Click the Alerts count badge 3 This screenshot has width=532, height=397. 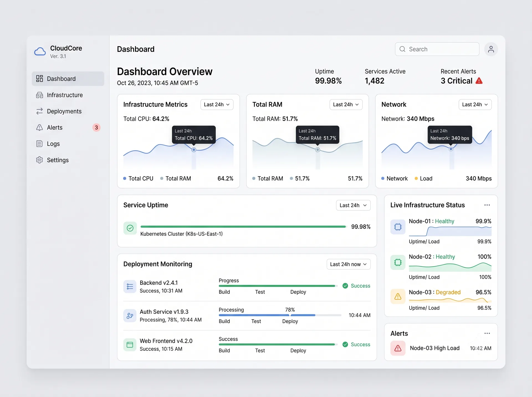(96, 128)
